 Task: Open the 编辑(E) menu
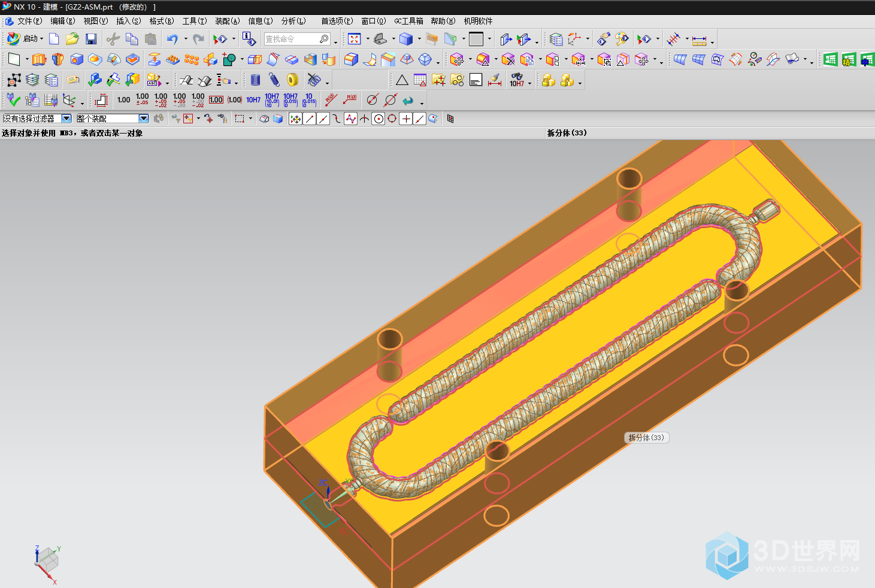63,21
